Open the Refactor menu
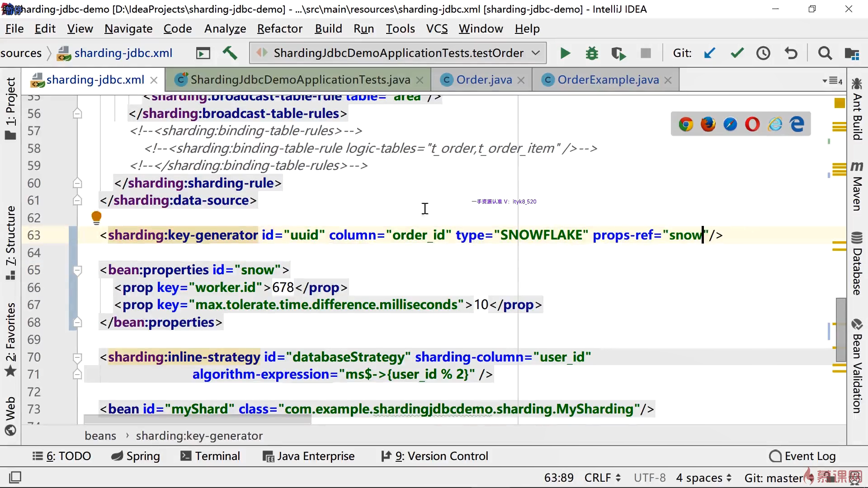This screenshot has height=488, width=868. [x=279, y=29]
